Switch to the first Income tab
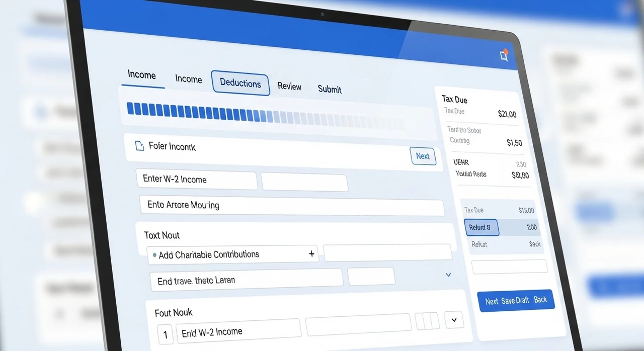Viewport: 644px width, 351px height. point(142,75)
